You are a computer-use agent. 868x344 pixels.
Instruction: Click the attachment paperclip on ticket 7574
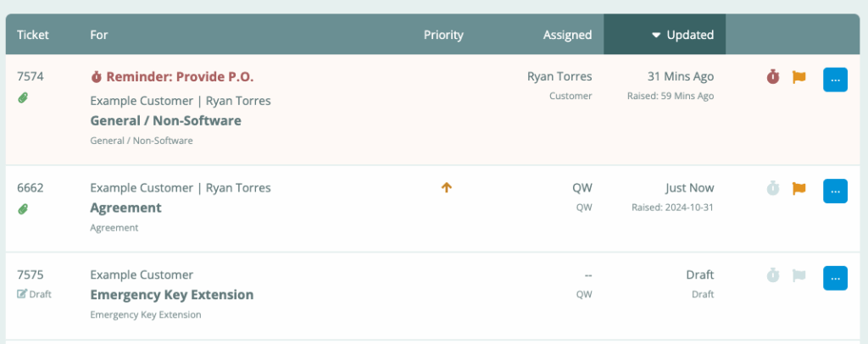[23, 97]
